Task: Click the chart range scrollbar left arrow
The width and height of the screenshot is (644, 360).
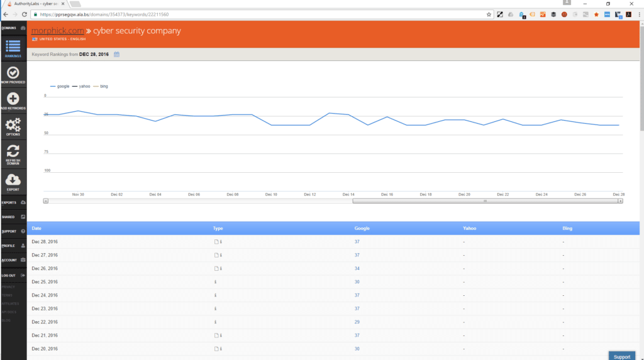Action: pyautogui.click(x=45, y=201)
